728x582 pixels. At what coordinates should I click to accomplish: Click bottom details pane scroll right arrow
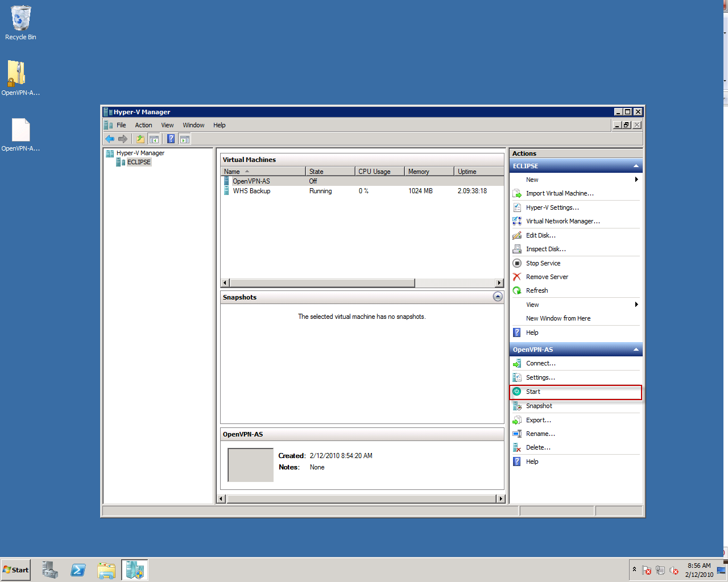[x=500, y=499]
